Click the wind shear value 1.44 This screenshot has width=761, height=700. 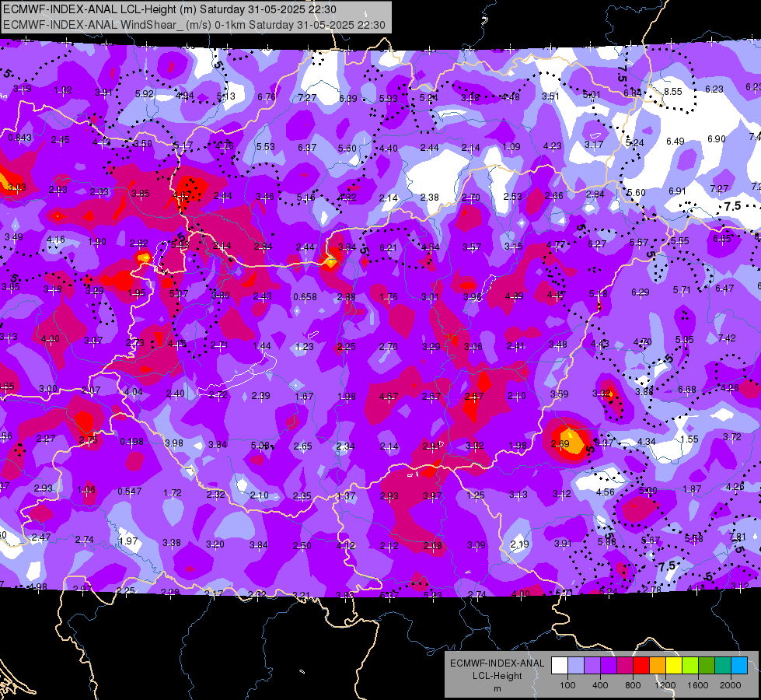click(x=262, y=346)
